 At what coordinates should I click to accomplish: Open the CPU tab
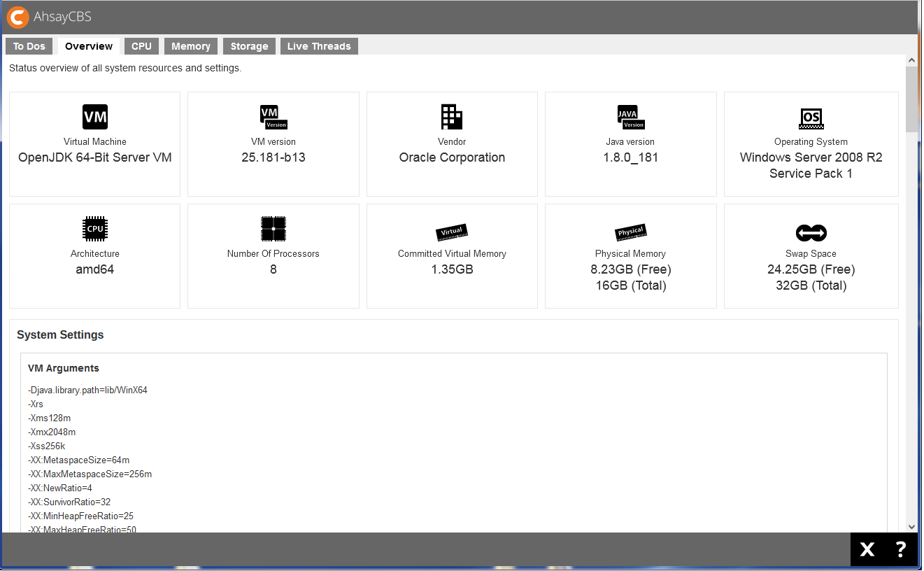coord(141,45)
